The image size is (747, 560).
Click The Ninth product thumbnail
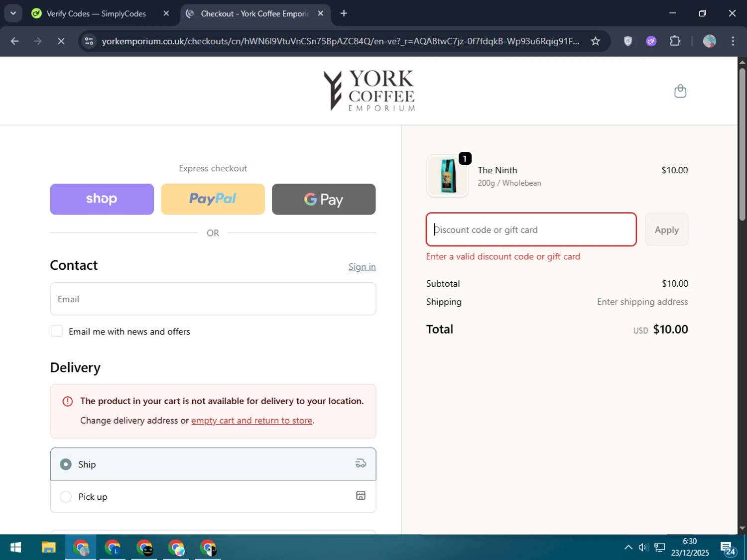pyautogui.click(x=448, y=176)
